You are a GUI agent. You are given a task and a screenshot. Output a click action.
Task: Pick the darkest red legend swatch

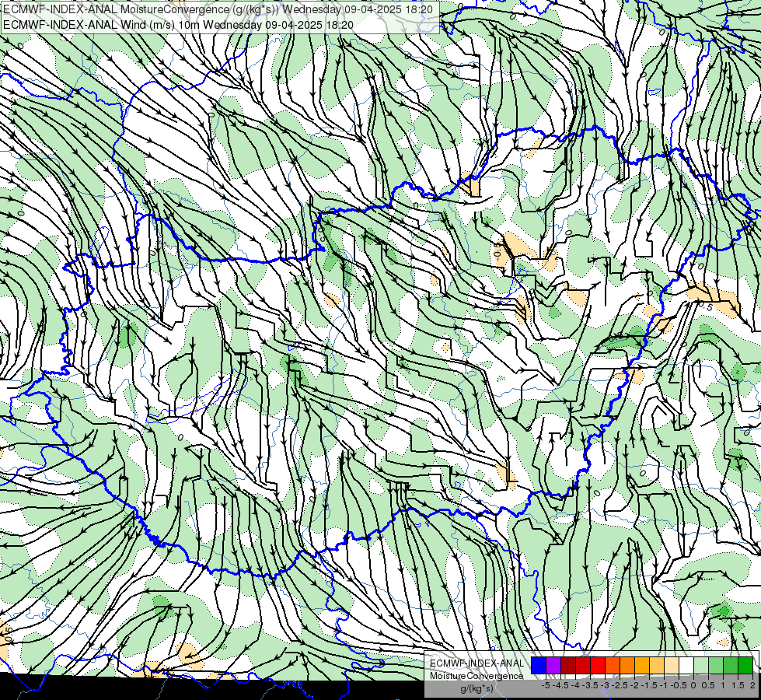(x=568, y=665)
